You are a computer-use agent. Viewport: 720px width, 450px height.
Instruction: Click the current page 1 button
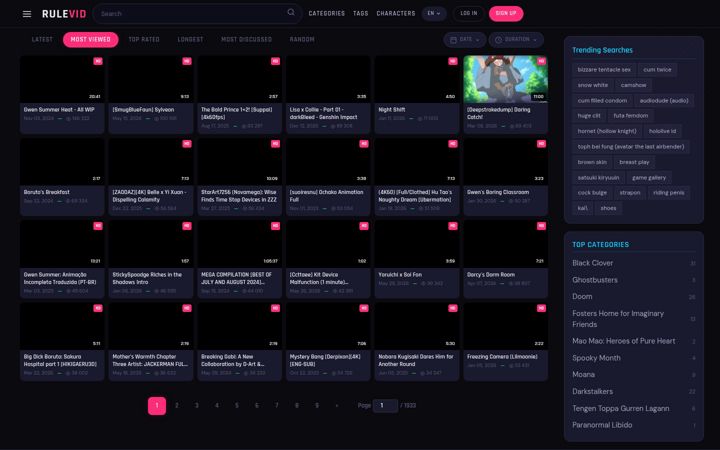(x=157, y=405)
